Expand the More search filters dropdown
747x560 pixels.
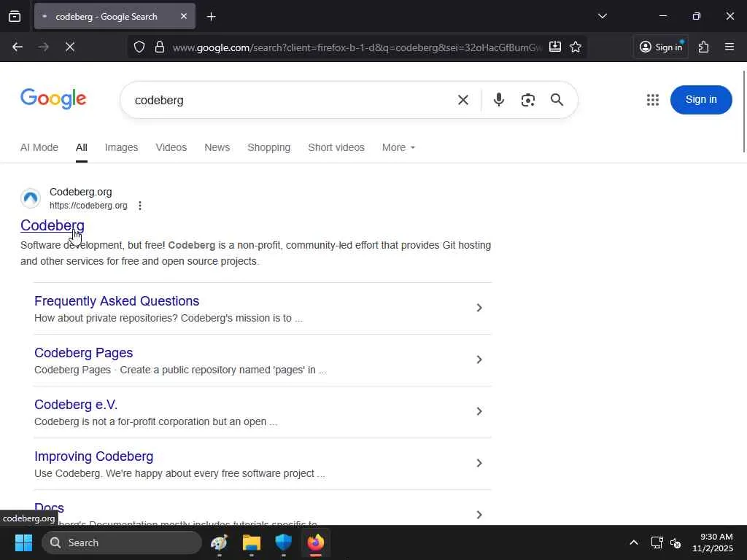[398, 147]
